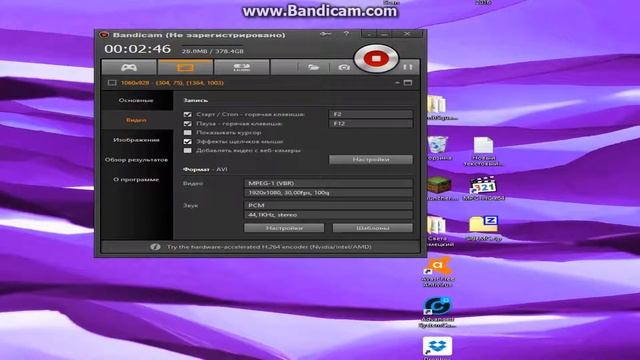This screenshot has height=360, width=640.
Task: Open the Avast Free Antivirus icon
Action: click(437, 272)
